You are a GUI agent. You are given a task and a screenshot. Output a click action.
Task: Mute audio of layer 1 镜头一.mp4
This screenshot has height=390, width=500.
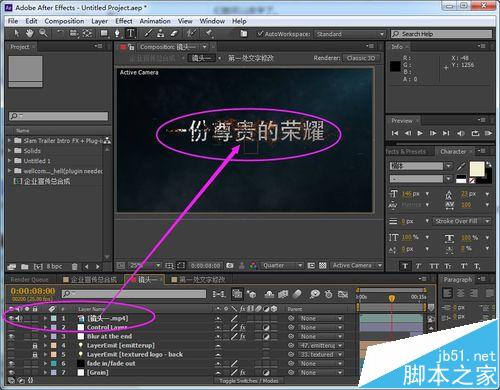pyautogui.click(x=19, y=318)
